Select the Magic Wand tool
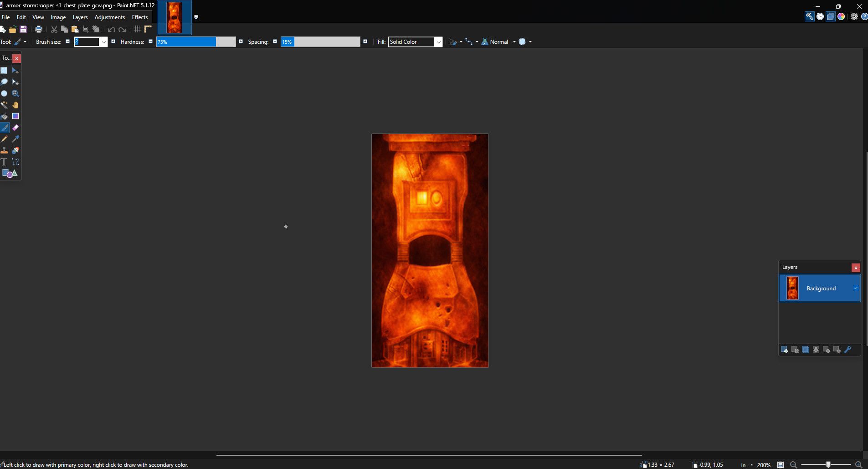This screenshot has width=868, height=469. (x=4, y=105)
